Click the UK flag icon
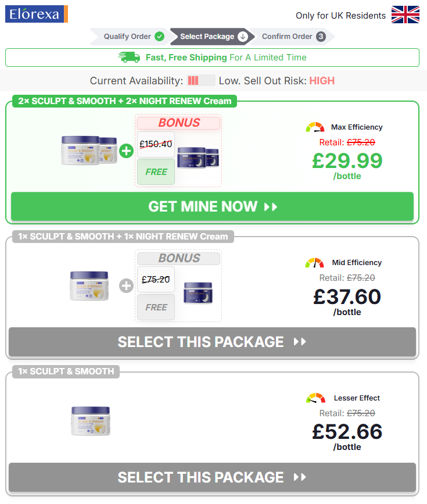Viewport: 427px width, 504px height. pos(405,15)
